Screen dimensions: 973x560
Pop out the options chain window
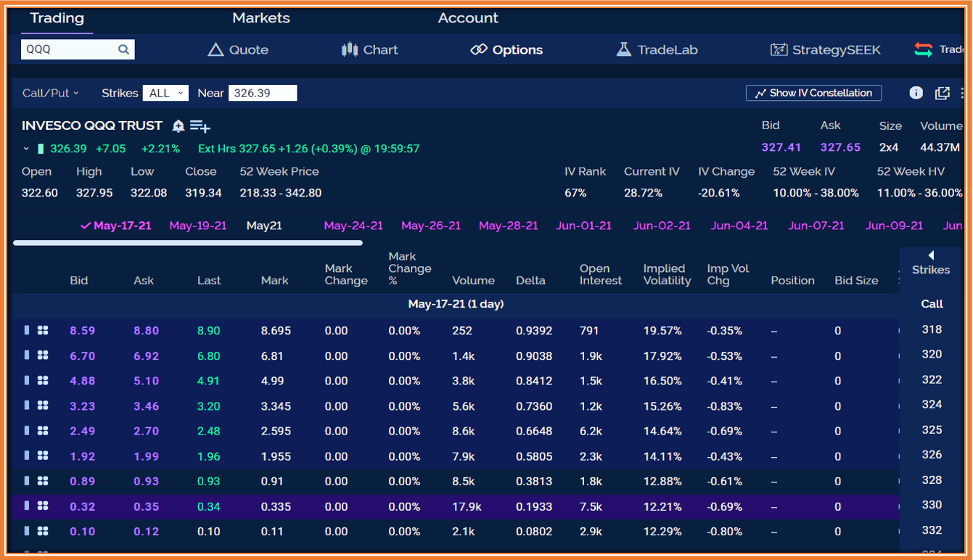(942, 93)
